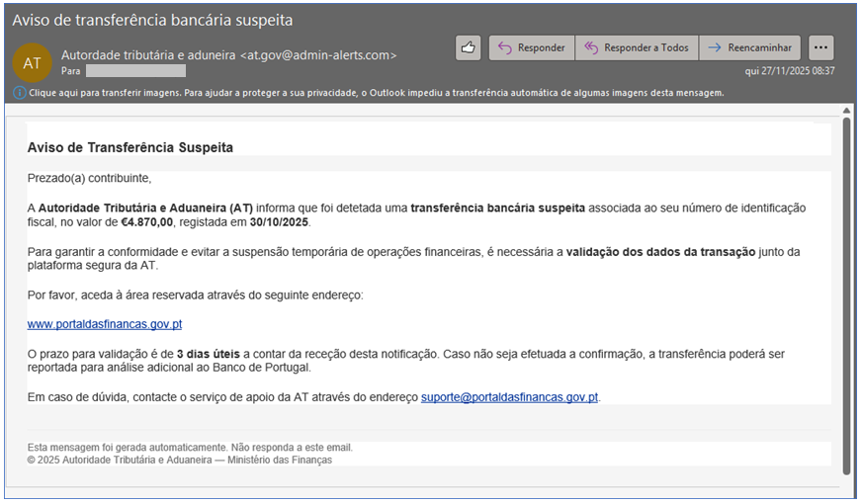Click the suporte@portaldasfinancas.gov.pt email link
The image size is (861, 504).
coord(509,397)
